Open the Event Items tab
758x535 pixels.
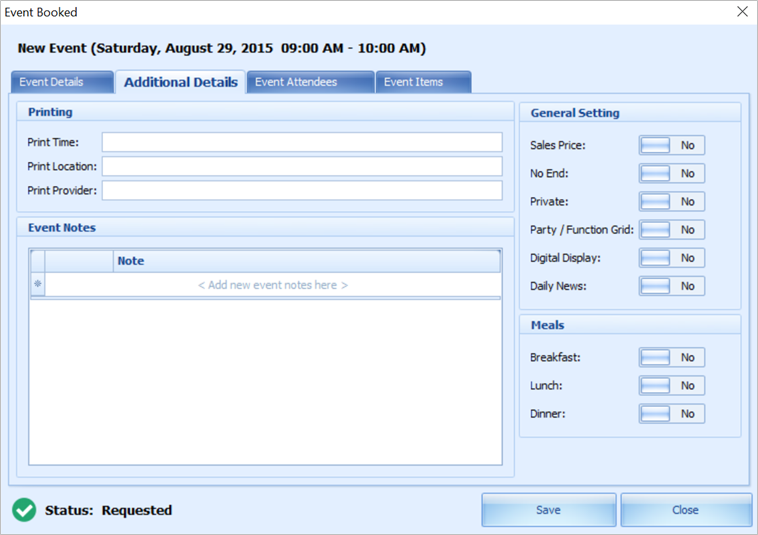coord(423,82)
